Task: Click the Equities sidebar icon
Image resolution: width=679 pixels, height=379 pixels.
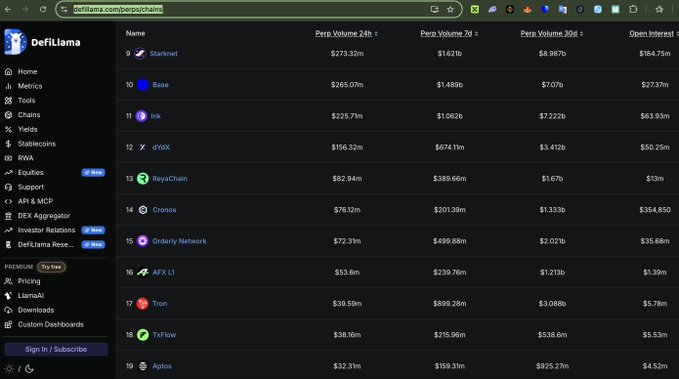Action: pyautogui.click(x=8, y=172)
